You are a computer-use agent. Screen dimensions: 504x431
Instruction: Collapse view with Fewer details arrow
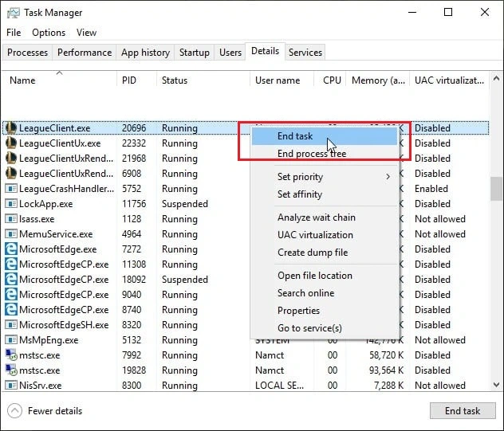pos(14,411)
